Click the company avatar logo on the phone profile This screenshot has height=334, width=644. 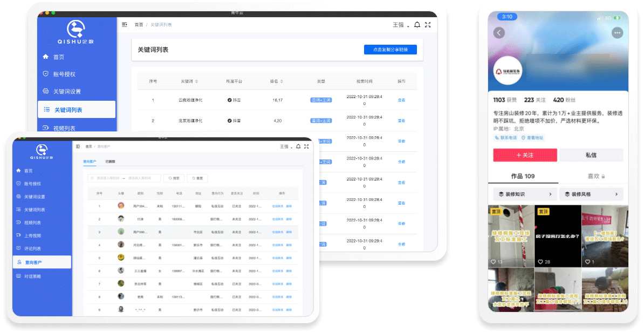pyautogui.click(x=508, y=71)
